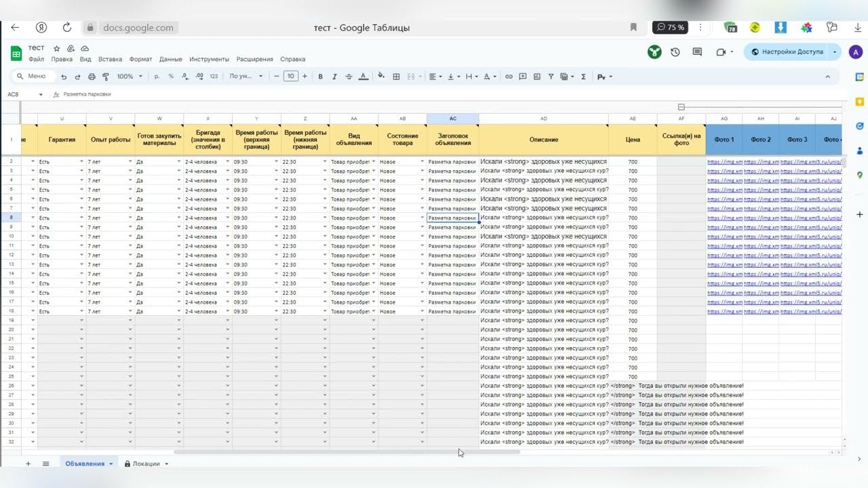Bookmark this page in the address bar
The image size is (868, 488).
point(633,28)
